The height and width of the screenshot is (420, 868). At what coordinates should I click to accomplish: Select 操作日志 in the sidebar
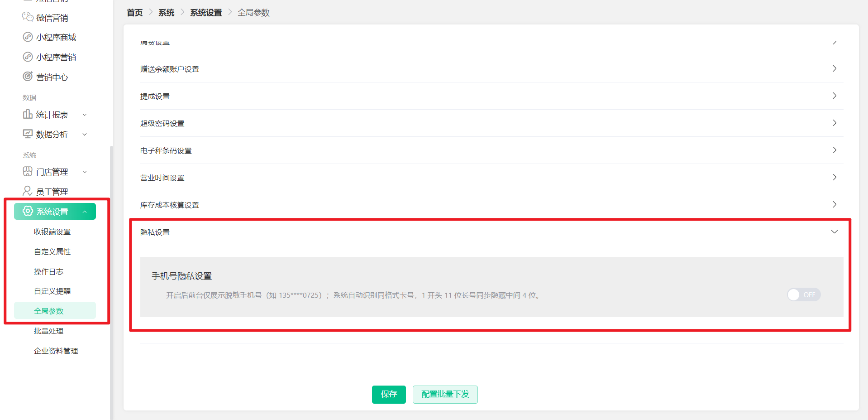coord(48,271)
